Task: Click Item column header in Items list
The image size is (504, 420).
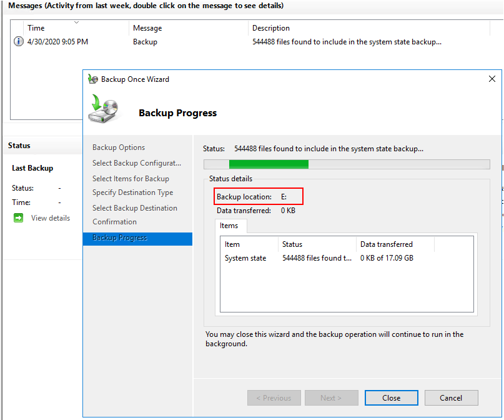Action: pos(249,244)
